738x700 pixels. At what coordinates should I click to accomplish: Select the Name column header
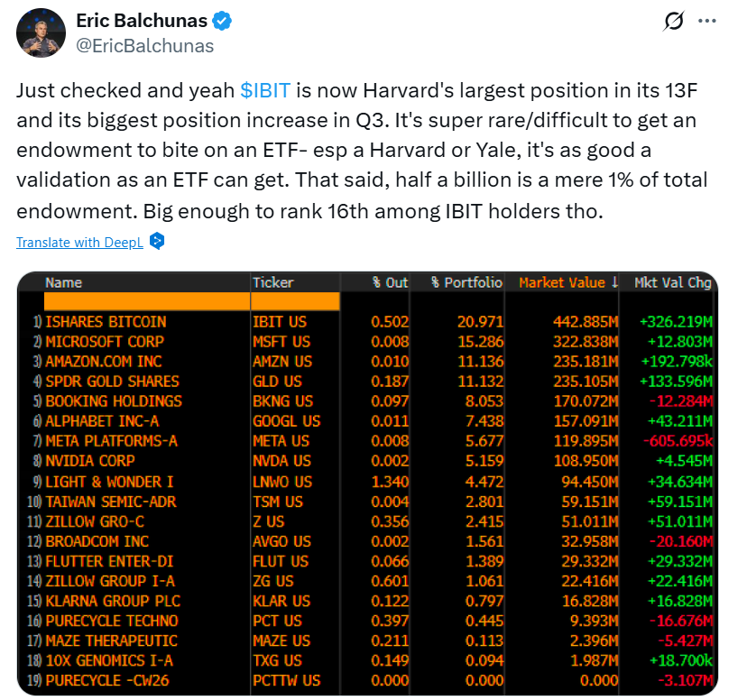pos(63,282)
